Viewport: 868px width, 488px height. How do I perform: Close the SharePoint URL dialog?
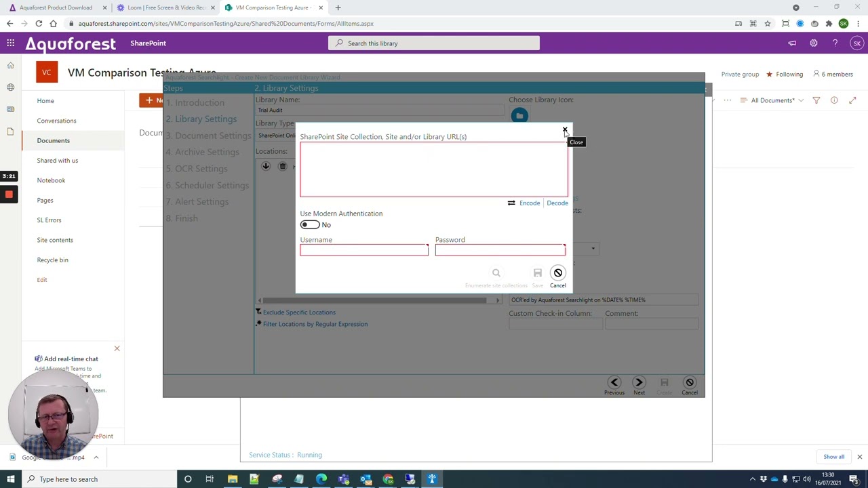pos(565,129)
